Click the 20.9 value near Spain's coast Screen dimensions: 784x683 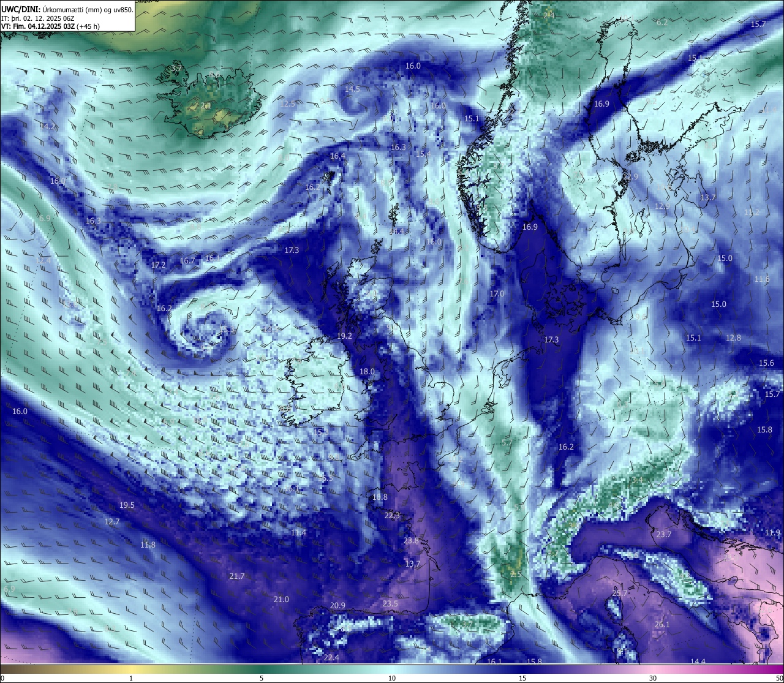337,606
